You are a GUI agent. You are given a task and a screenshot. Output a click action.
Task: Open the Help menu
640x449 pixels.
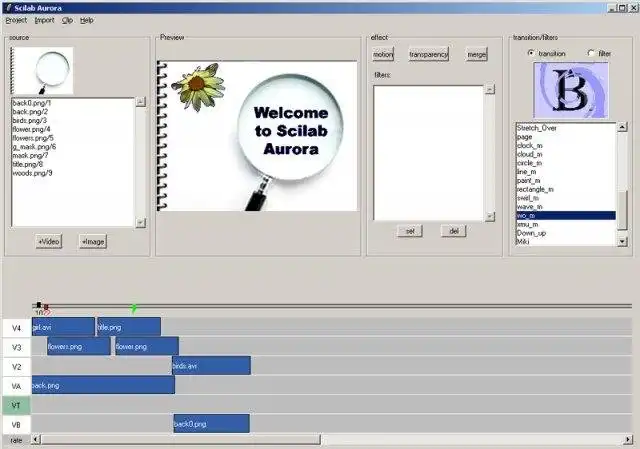click(x=87, y=20)
